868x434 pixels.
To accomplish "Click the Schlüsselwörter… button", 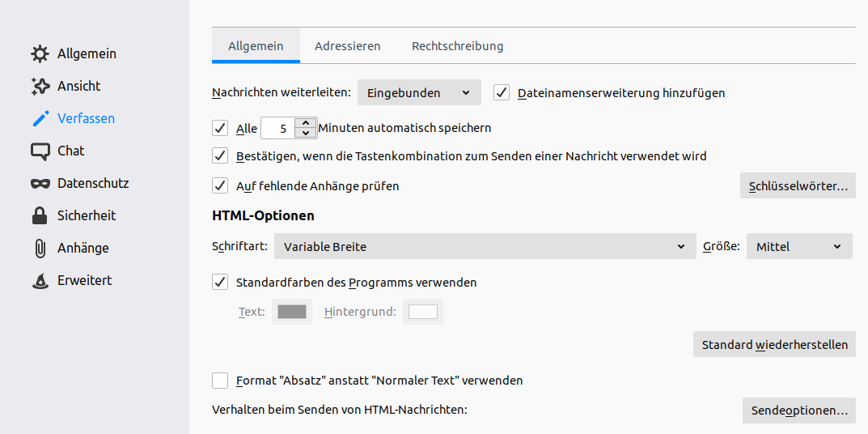I will coord(798,185).
